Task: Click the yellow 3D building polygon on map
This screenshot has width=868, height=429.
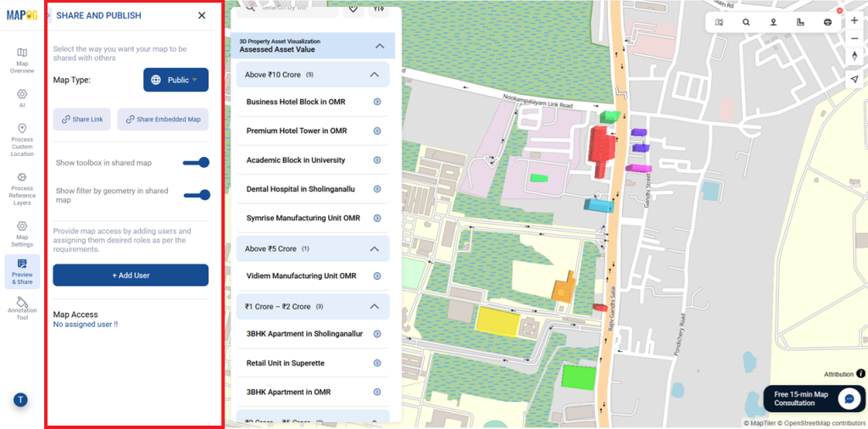Action: click(x=498, y=321)
